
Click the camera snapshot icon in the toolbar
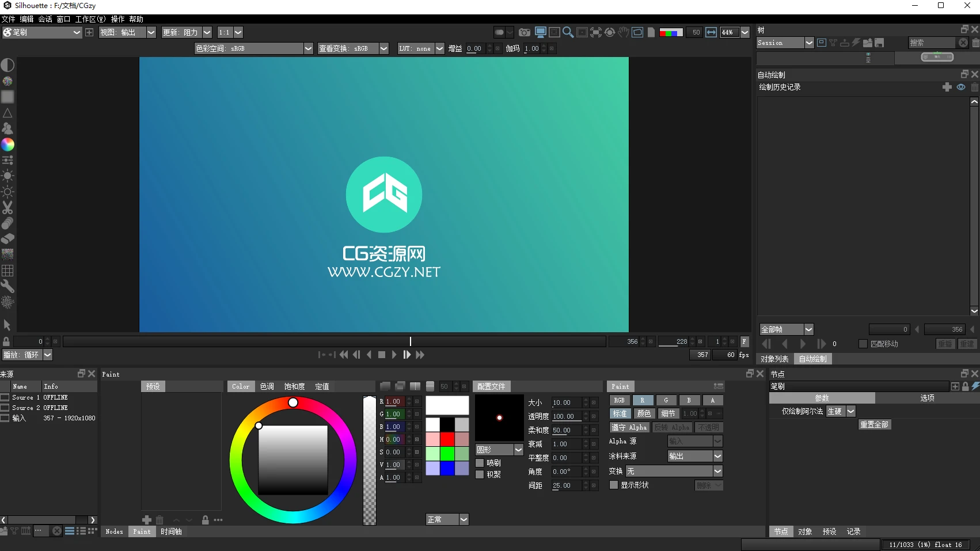point(524,32)
